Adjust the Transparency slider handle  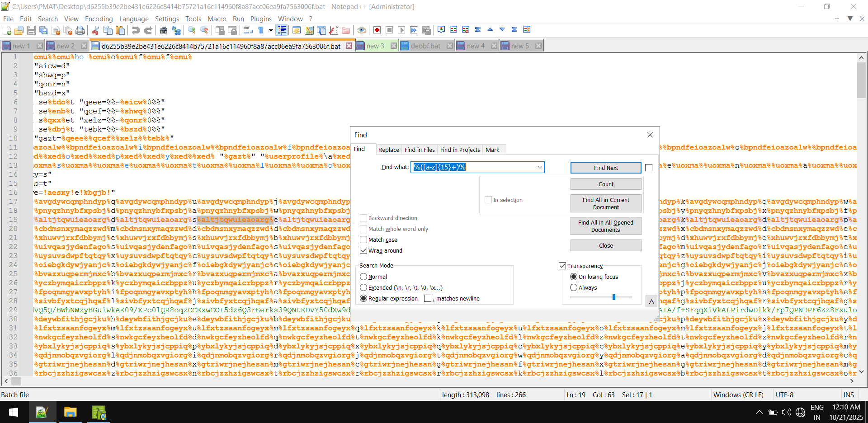(x=613, y=297)
